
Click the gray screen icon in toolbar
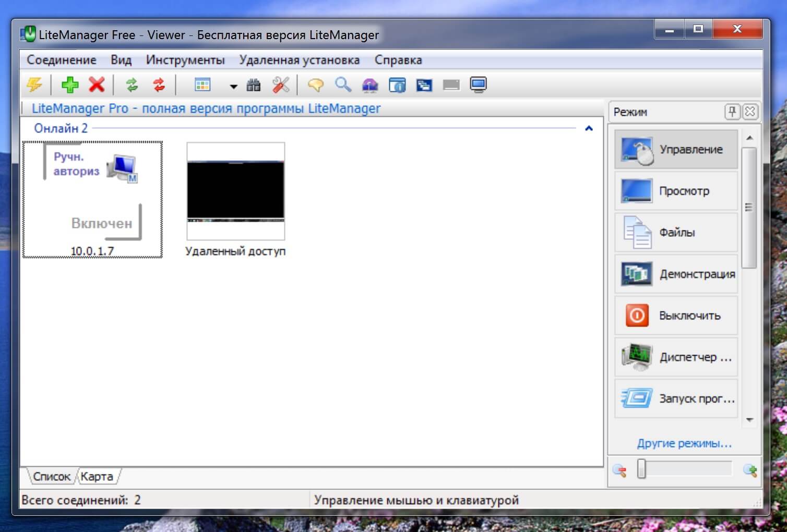click(451, 85)
